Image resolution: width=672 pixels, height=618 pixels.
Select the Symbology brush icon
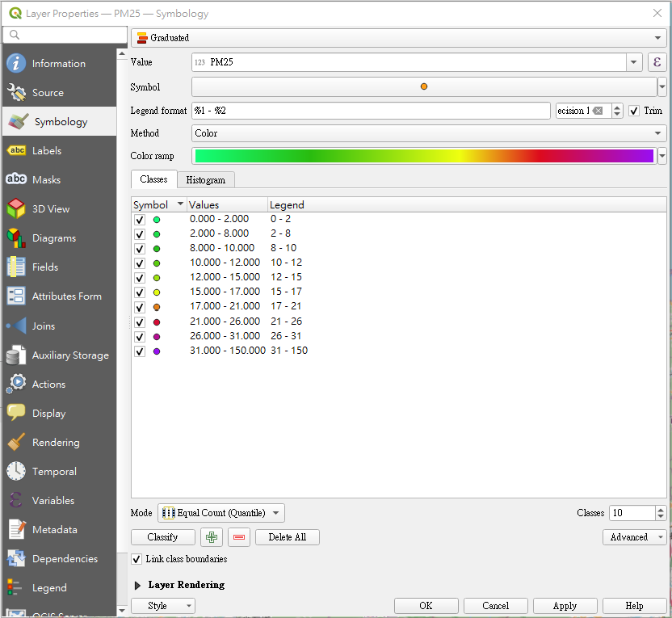tap(18, 122)
